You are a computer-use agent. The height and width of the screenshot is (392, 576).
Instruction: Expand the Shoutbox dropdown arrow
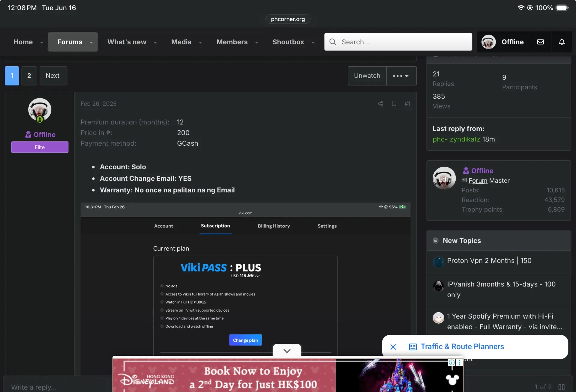pyautogui.click(x=313, y=43)
